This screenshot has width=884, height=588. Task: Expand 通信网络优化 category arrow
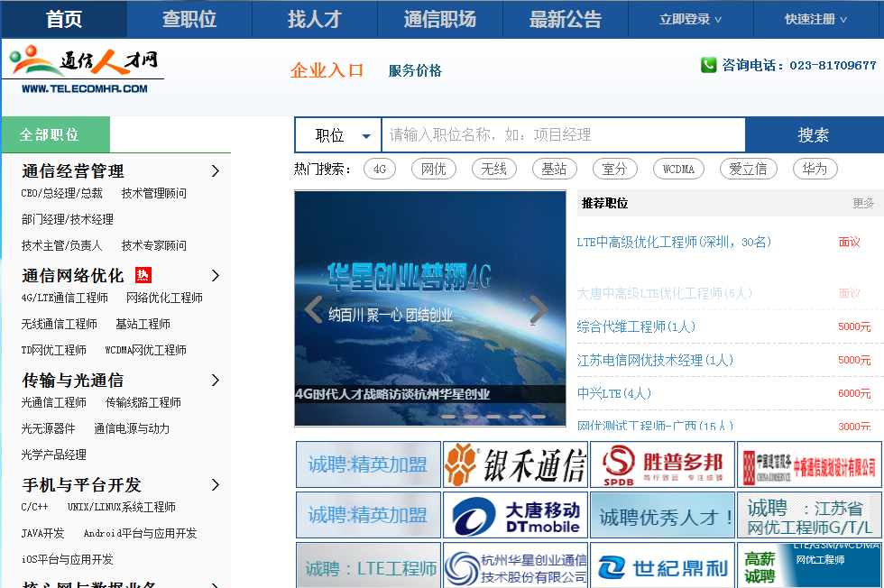click(x=216, y=275)
